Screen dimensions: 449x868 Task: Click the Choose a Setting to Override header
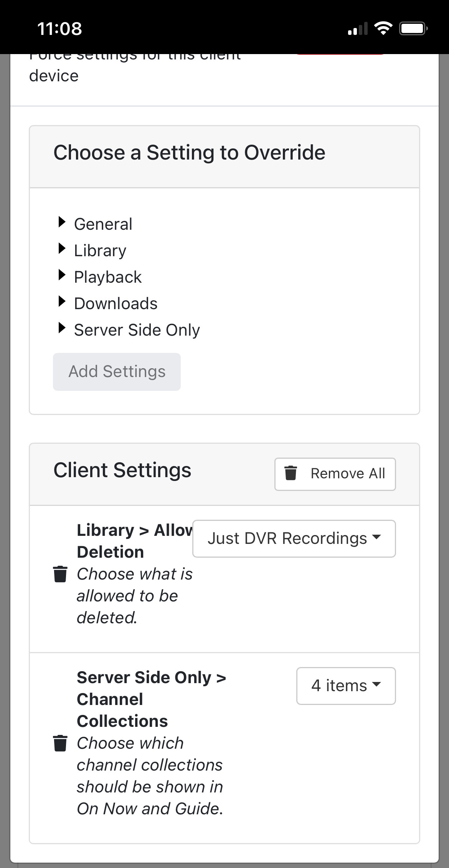coord(189,153)
